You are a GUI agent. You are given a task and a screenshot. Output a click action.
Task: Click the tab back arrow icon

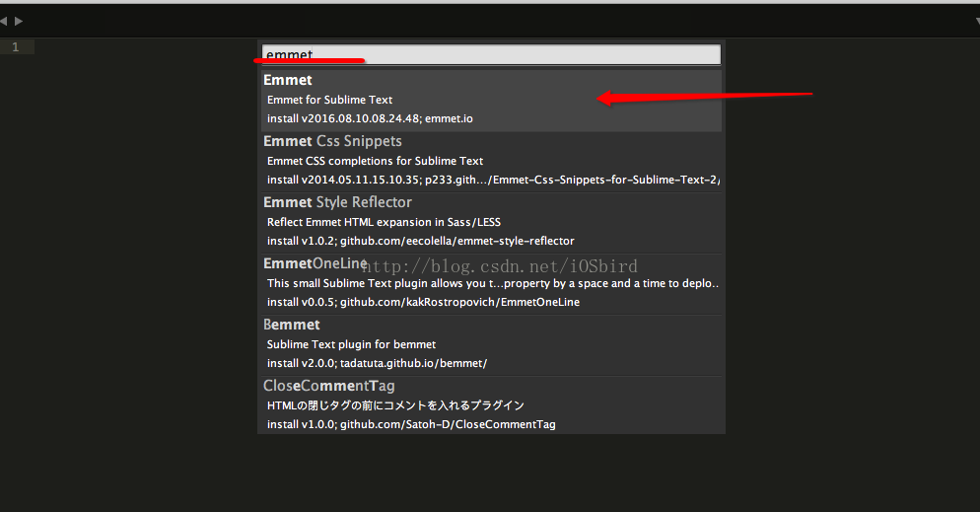(x=4, y=22)
